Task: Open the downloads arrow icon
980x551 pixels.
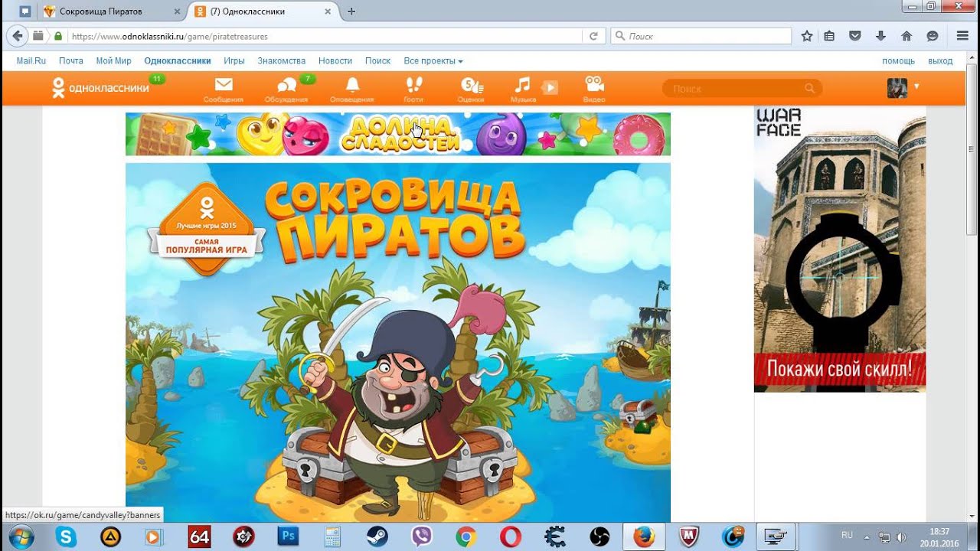Action: coord(880,36)
